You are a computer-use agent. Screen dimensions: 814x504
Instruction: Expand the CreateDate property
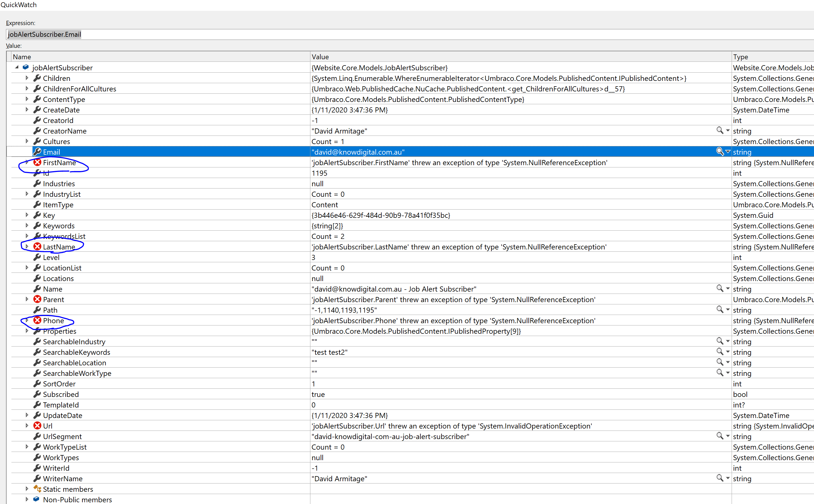coord(27,110)
